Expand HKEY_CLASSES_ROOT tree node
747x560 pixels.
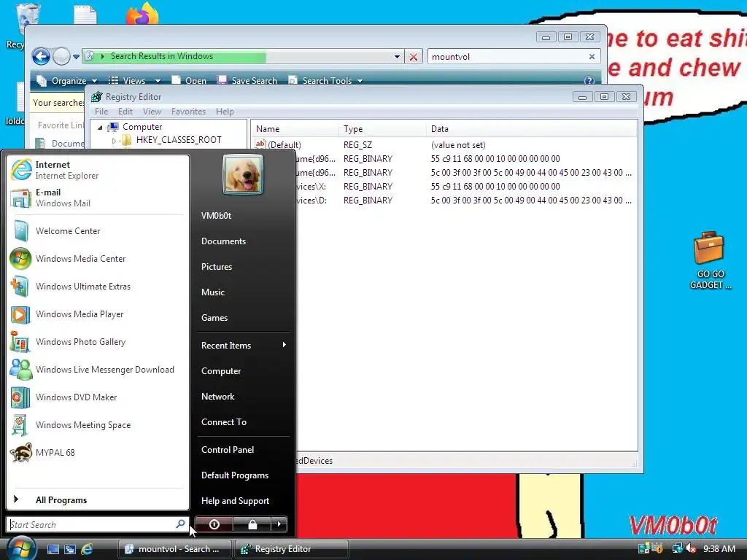tap(114, 141)
